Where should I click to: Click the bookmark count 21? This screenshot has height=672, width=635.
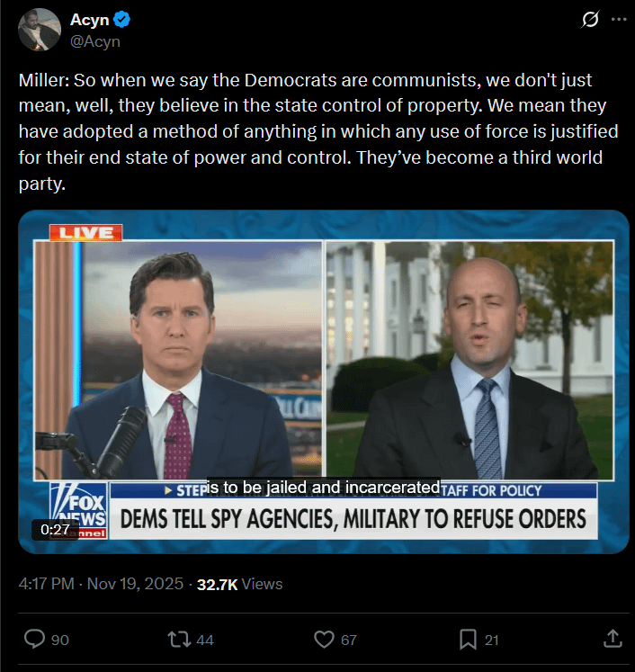tap(491, 640)
